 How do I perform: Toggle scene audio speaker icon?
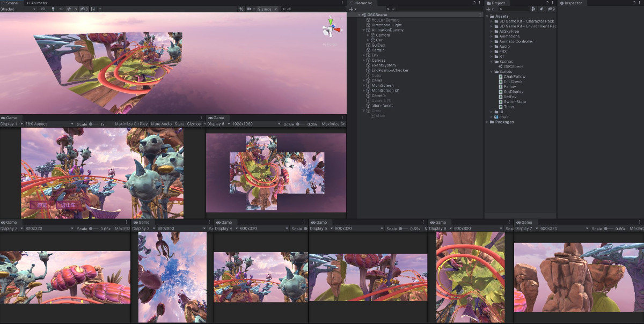pos(61,9)
